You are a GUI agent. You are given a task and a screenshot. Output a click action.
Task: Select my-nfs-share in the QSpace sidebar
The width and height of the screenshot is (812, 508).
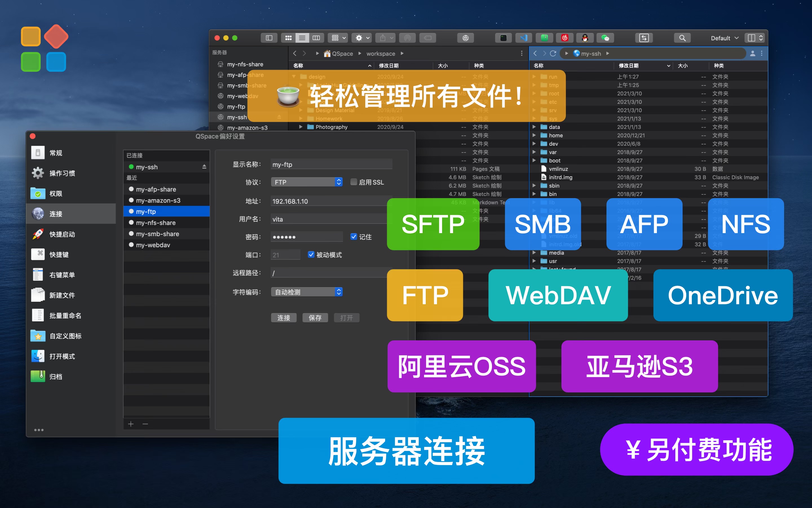click(248, 64)
